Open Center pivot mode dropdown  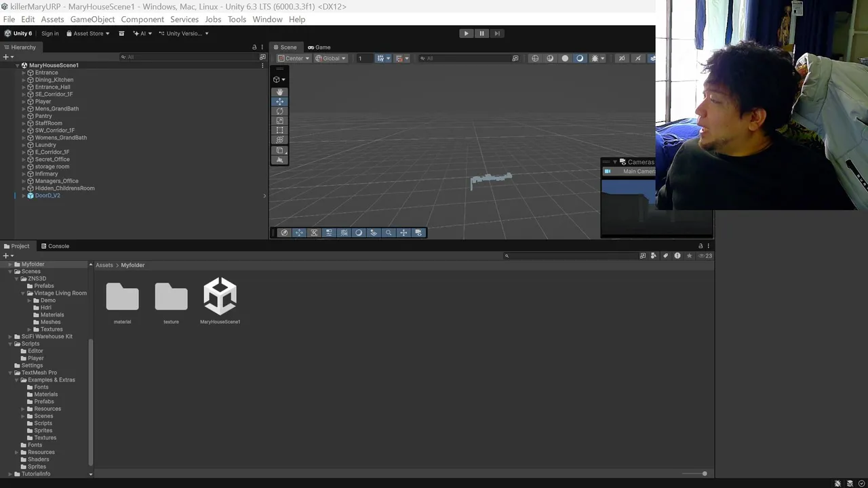click(293, 58)
